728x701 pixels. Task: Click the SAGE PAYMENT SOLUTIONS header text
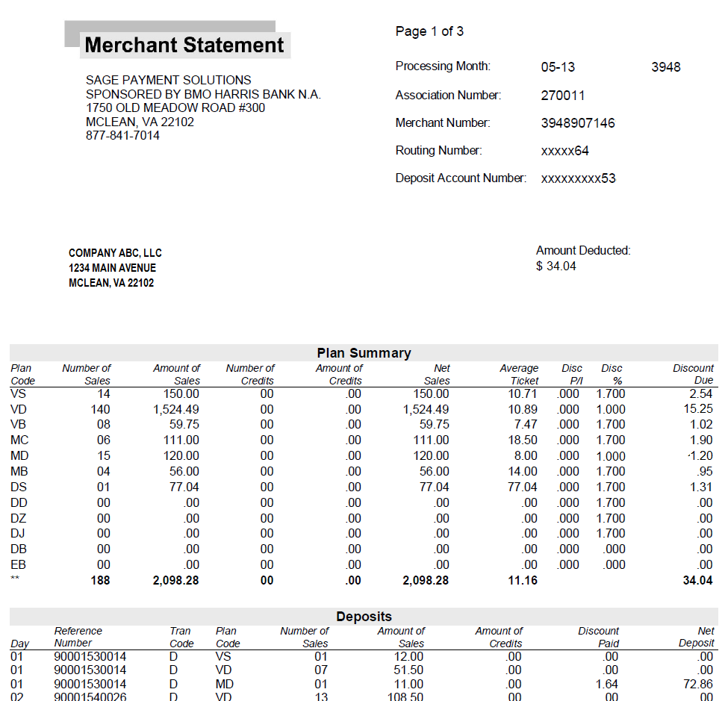point(167,80)
